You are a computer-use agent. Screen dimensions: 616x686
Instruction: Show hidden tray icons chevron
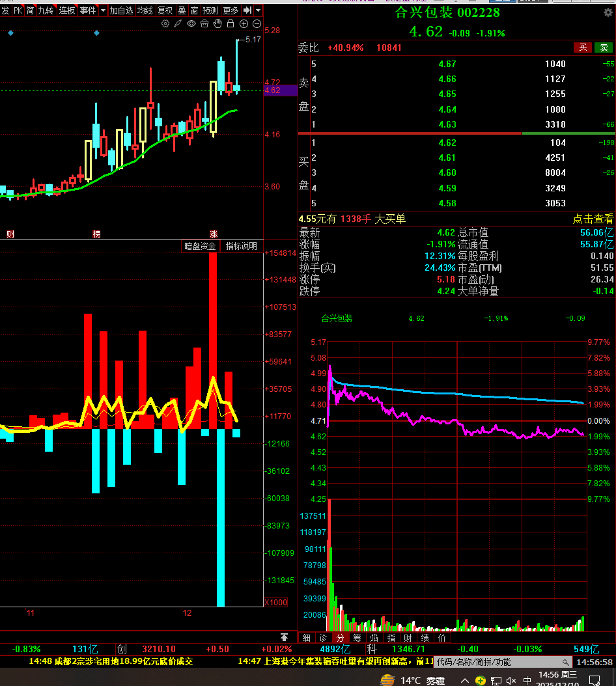coord(465,681)
